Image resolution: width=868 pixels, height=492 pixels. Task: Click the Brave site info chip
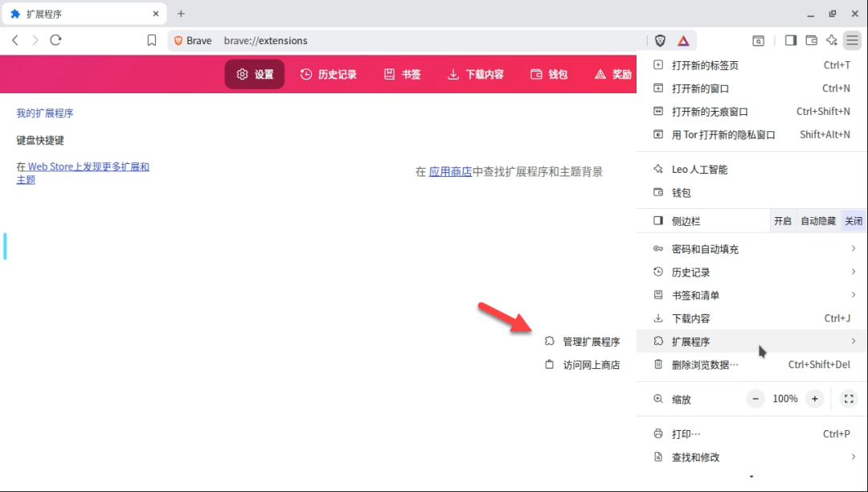pyautogui.click(x=193, y=40)
